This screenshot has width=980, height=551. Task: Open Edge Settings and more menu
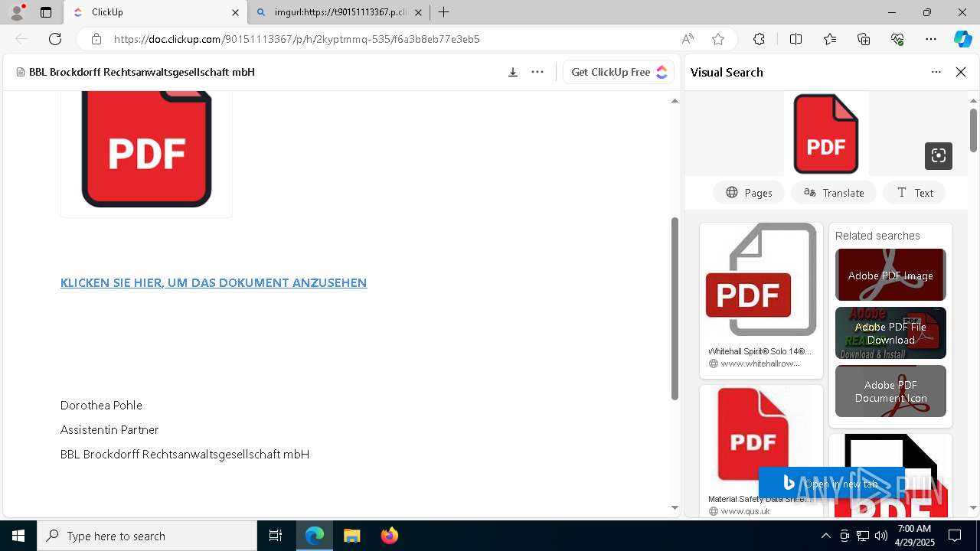(931, 39)
